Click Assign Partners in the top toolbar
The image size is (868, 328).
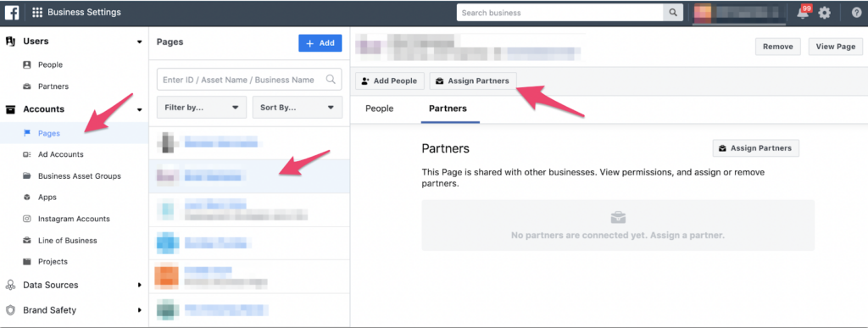coord(473,81)
